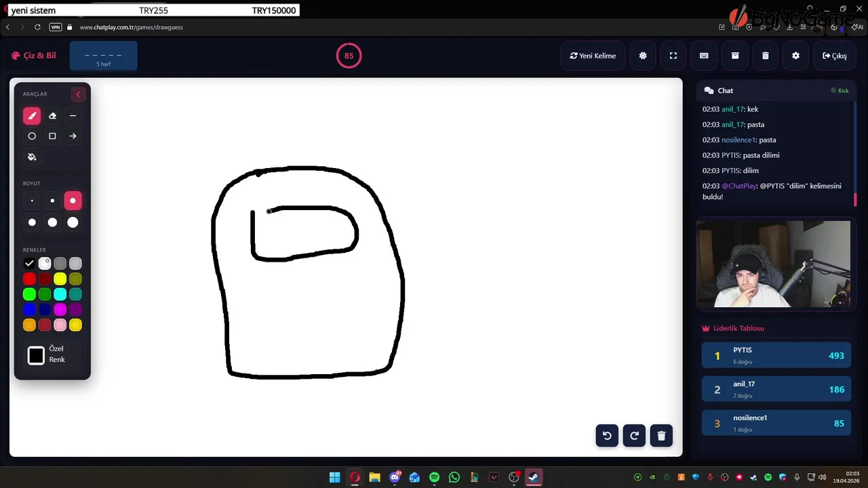Click the top bar trash can button
Image resolution: width=868 pixels, height=488 pixels.
tap(766, 56)
